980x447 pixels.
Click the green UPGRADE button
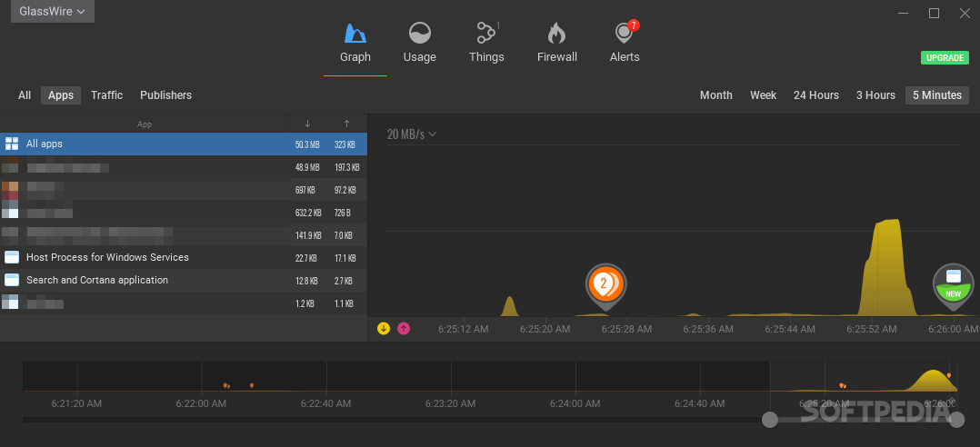(x=945, y=57)
